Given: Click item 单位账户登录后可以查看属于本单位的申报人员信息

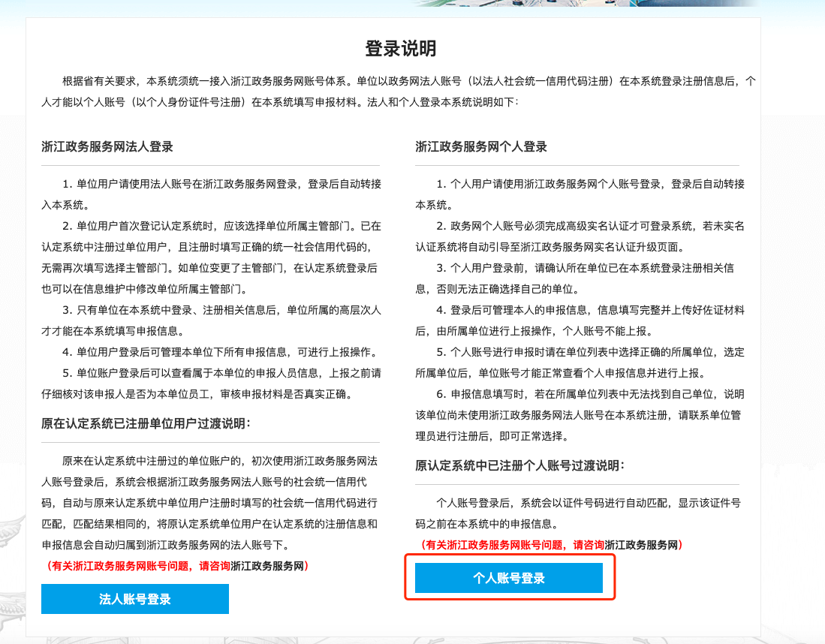Looking at the screenshot, I should click(211, 384).
